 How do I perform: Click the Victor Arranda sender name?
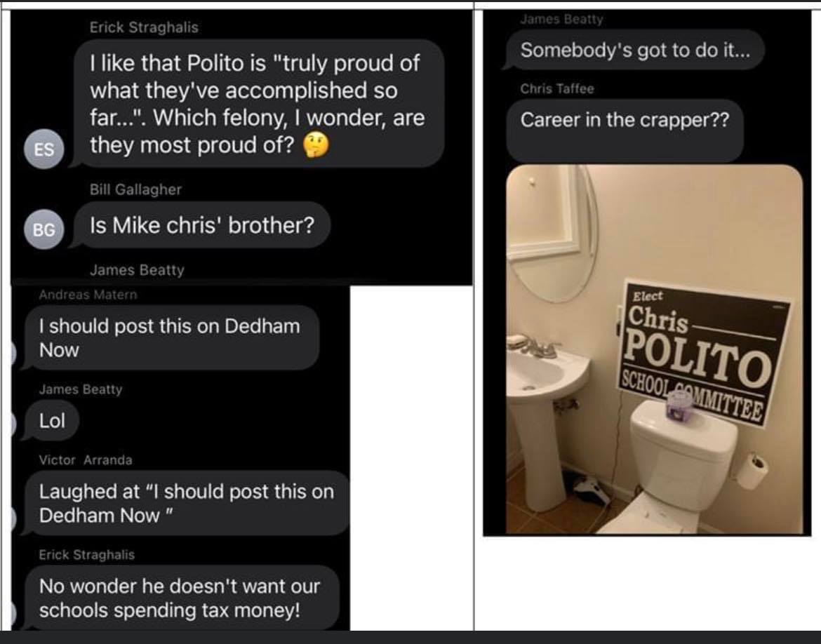[86, 460]
